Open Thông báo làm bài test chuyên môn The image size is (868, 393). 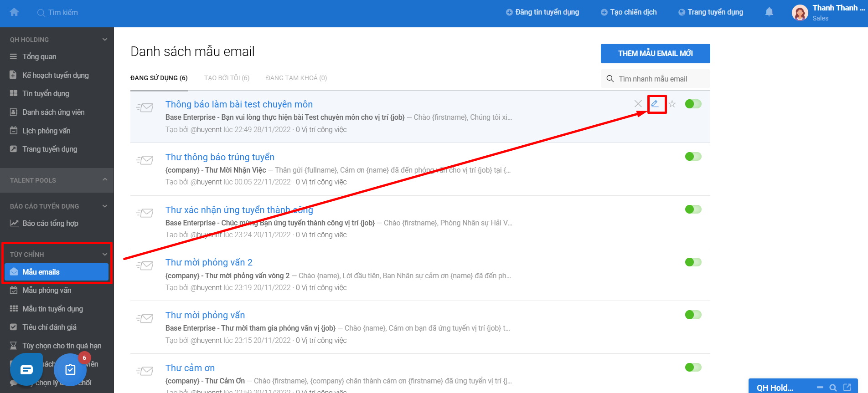pos(239,104)
